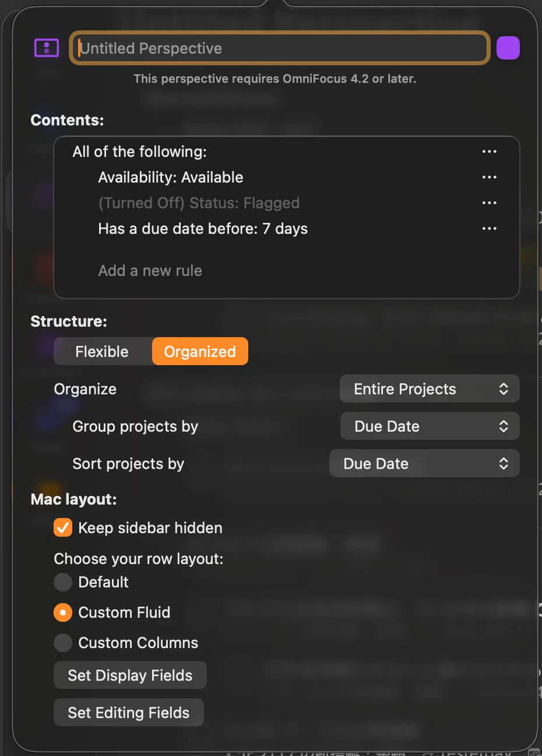Click Set Editing Fields button
Image resolution: width=542 pixels, height=756 pixels.
pyautogui.click(x=129, y=713)
